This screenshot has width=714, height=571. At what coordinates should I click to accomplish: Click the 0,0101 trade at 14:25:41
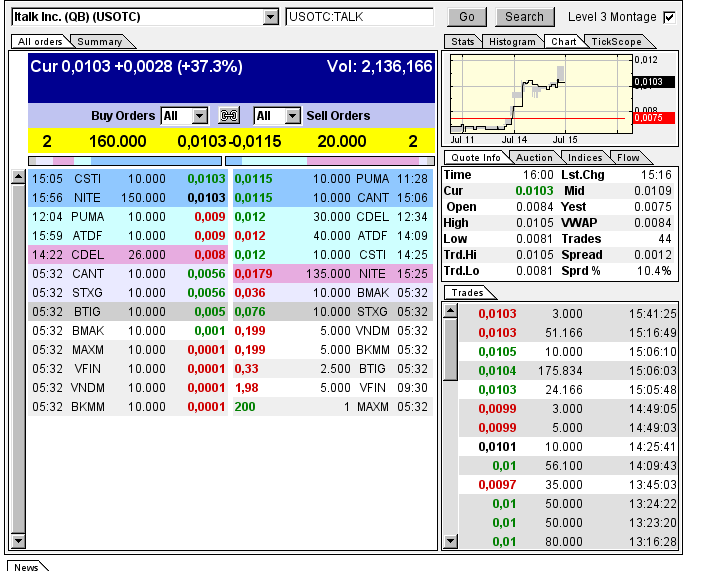(568, 447)
